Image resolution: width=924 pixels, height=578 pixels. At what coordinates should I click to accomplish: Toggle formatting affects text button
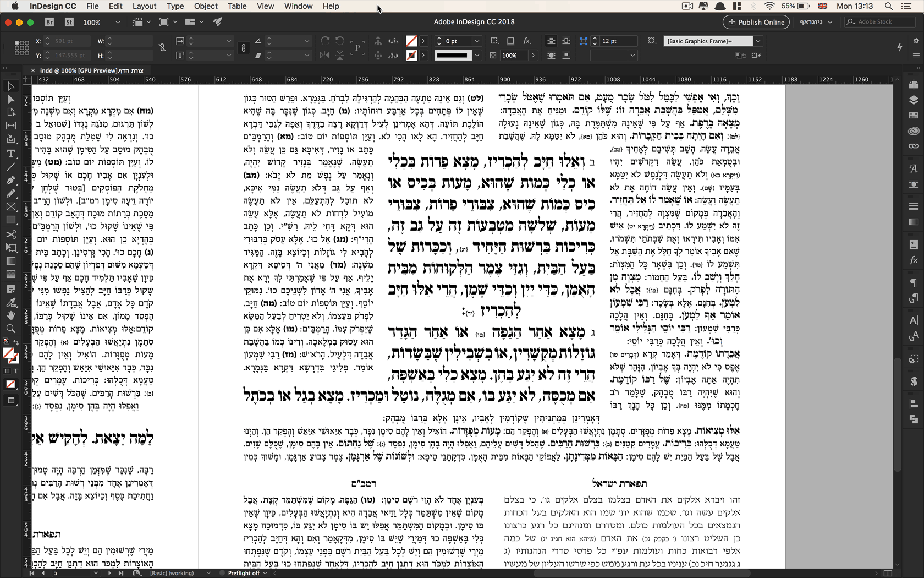[15, 371]
